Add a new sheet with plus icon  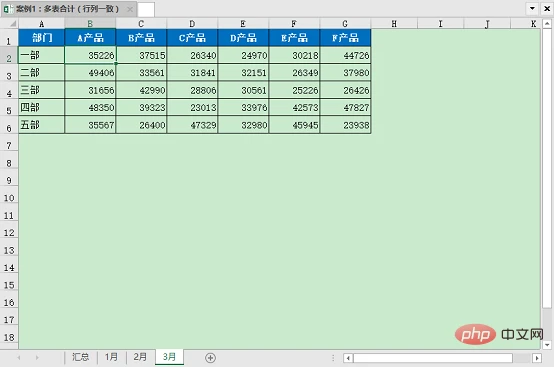click(x=210, y=358)
